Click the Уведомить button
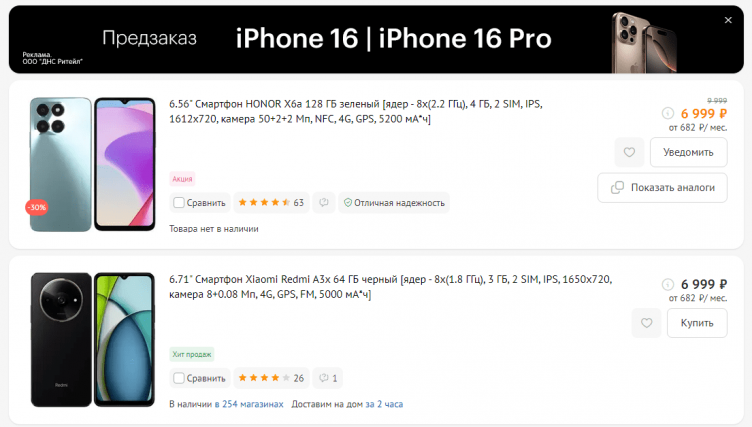Image resolution: width=752 pixels, height=427 pixels. pyautogui.click(x=688, y=153)
